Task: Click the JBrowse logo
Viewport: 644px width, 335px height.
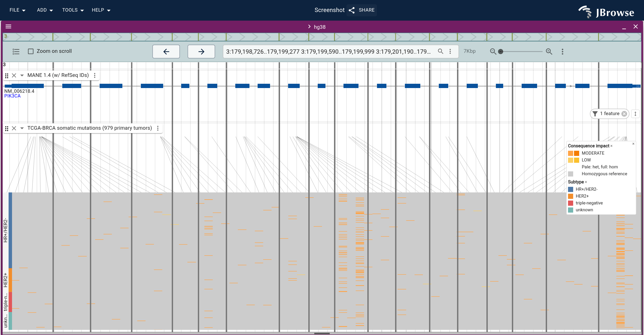Action: 606,12
